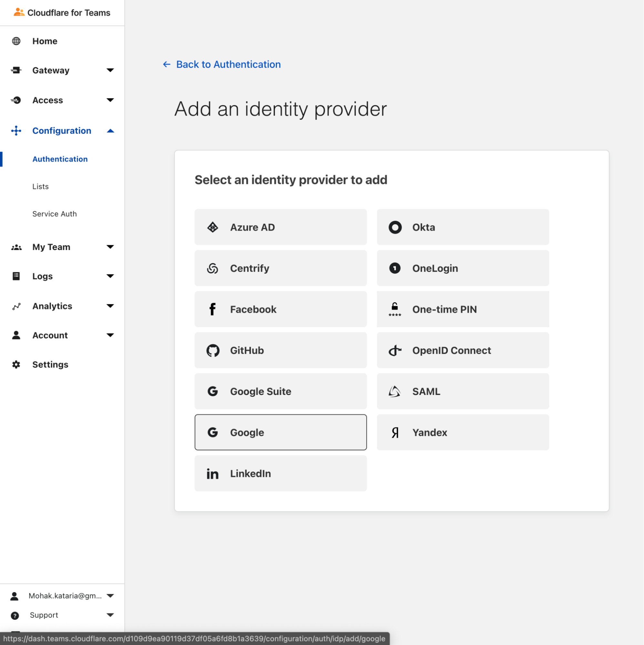Click the Okta circle icon
The image size is (644, 645).
pyautogui.click(x=395, y=227)
